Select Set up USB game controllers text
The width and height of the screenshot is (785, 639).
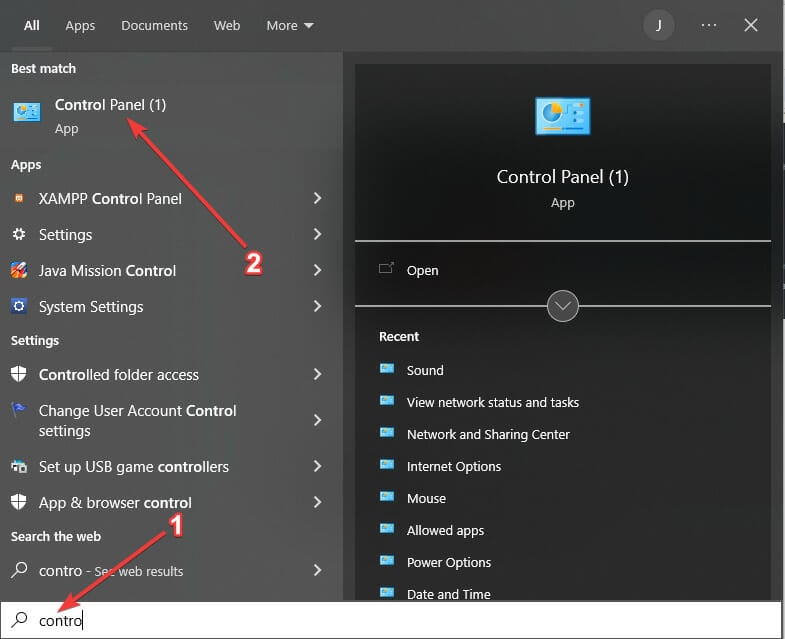[x=134, y=467]
